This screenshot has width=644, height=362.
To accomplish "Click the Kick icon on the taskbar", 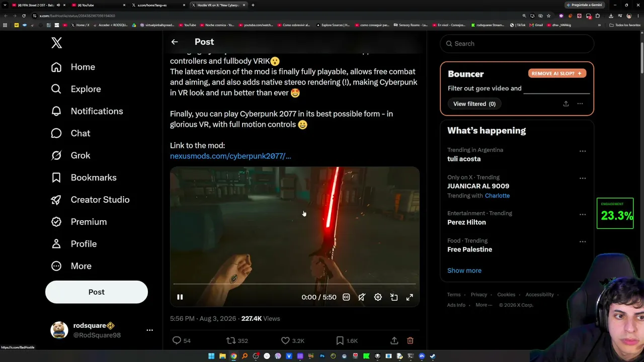I will coord(366,356).
